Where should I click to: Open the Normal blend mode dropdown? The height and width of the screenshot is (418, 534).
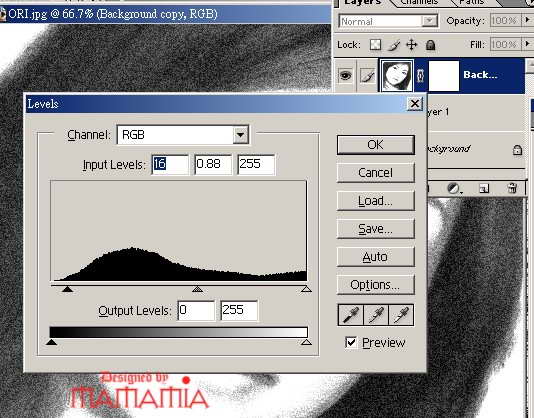(x=429, y=21)
